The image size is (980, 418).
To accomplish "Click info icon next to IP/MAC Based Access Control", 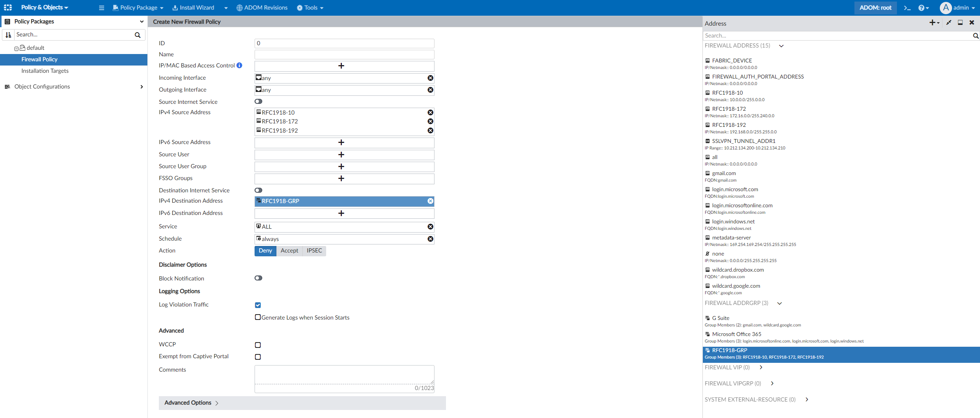I will point(239,66).
